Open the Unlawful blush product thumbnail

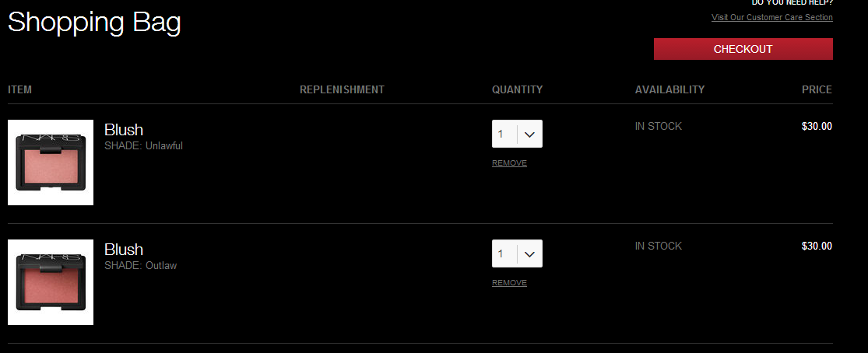[51, 163]
